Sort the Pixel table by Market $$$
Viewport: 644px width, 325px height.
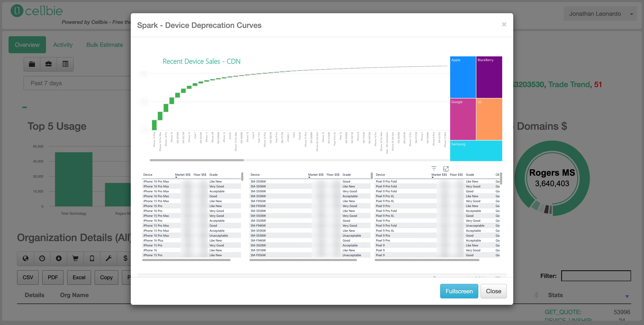pos(439,175)
